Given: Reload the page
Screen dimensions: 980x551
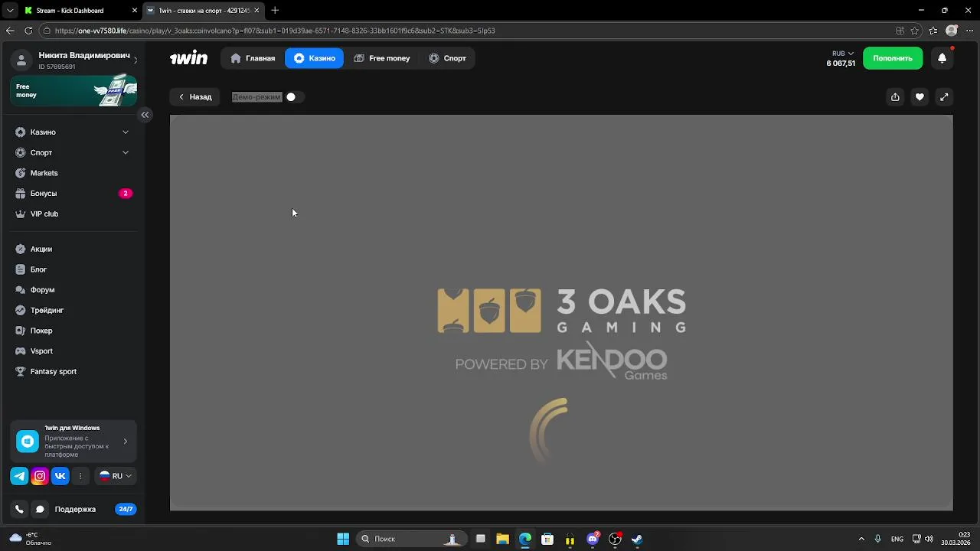Looking at the screenshot, I should coord(28,31).
